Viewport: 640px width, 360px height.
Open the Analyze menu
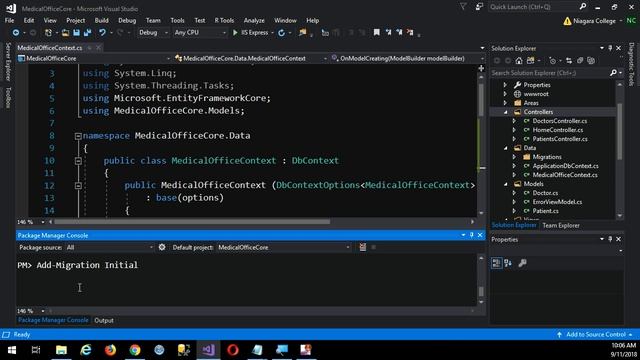254,20
